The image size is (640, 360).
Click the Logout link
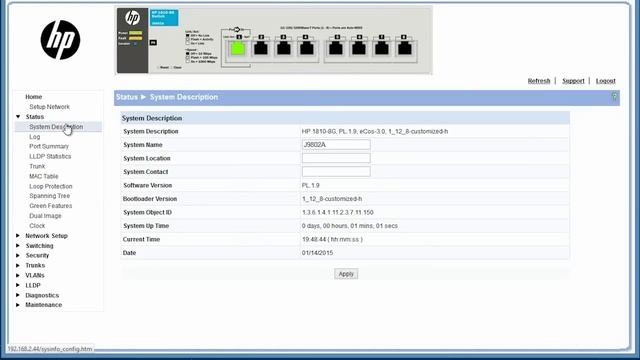pos(605,81)
